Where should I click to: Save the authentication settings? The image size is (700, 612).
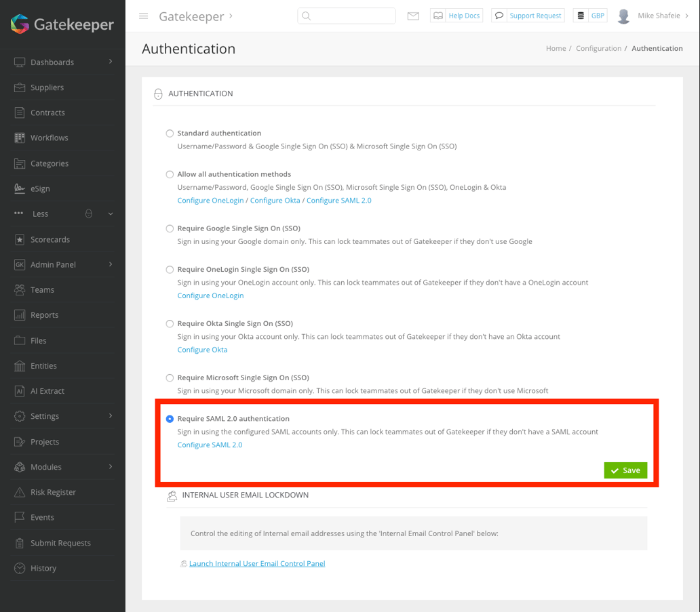[625, 470]
